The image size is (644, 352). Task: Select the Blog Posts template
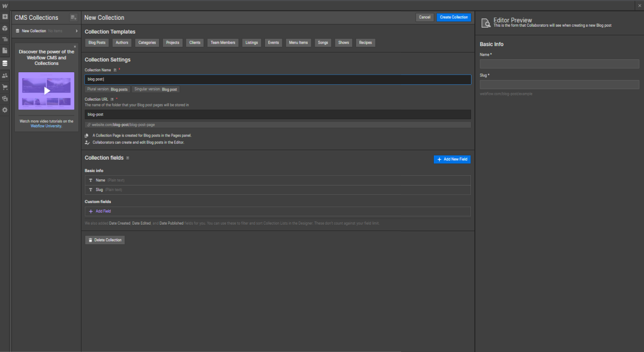tap(97, 42)
